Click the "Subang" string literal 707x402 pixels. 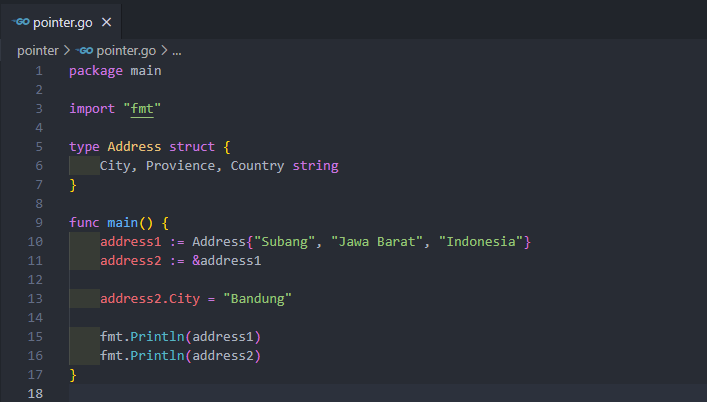[x=285, y=242]
